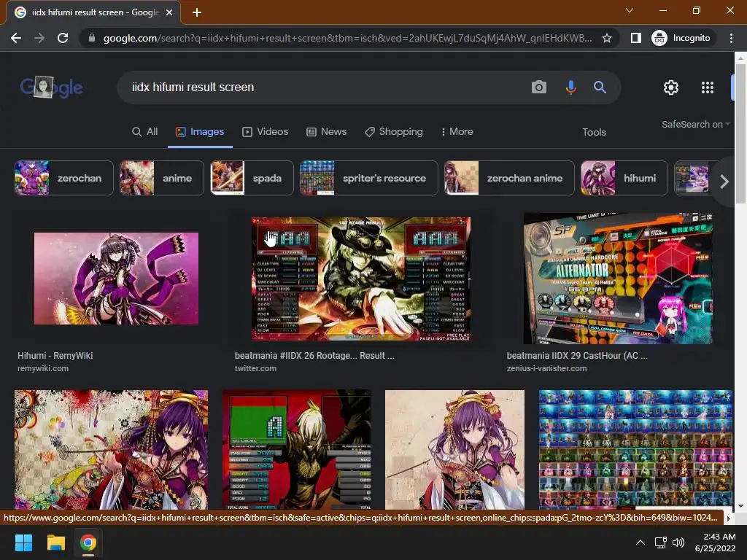Show hidden system tray icons
Screen dimensions: 747x560
point(640,542)
